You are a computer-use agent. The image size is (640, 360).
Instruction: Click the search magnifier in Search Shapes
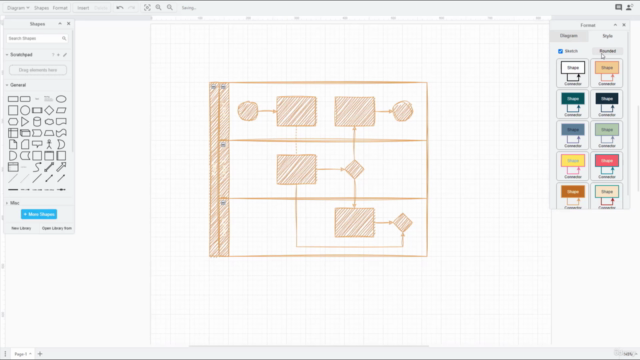pyautogui.click(x=64, y=38)
